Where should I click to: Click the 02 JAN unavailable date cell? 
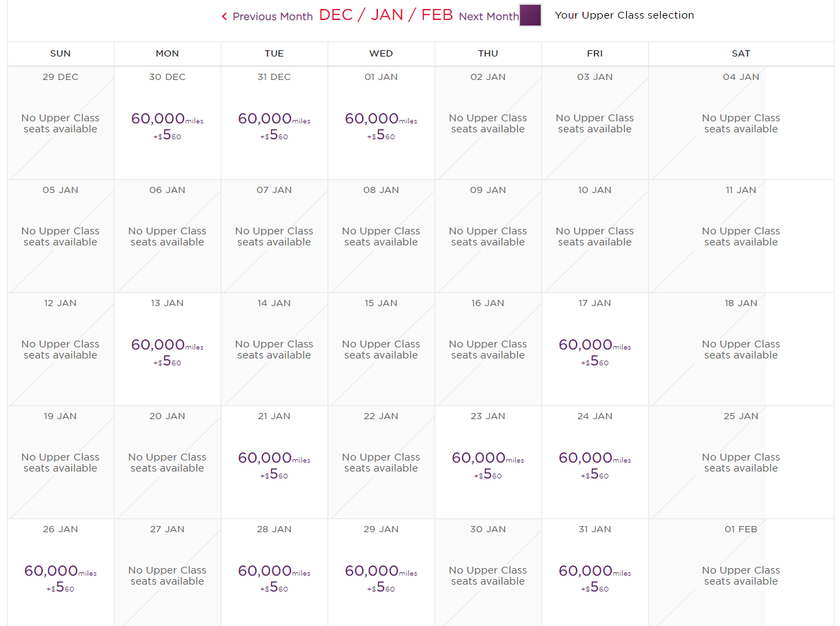488,123
